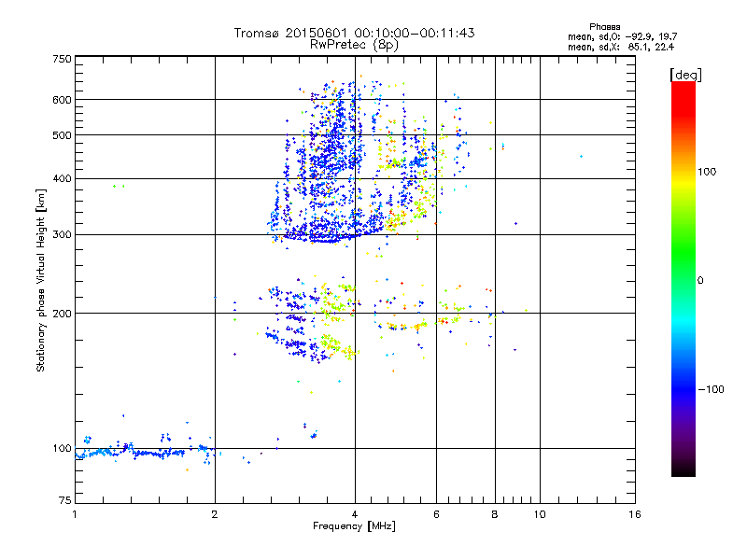
Task: Click the y-axis tick label '100'
Action: click(x=62, y=449)
